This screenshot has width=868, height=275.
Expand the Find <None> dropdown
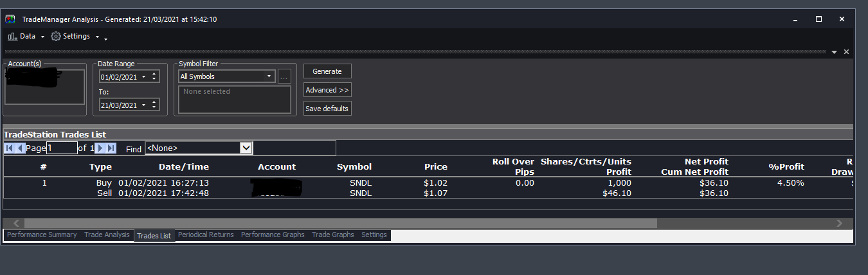[246, 148]
